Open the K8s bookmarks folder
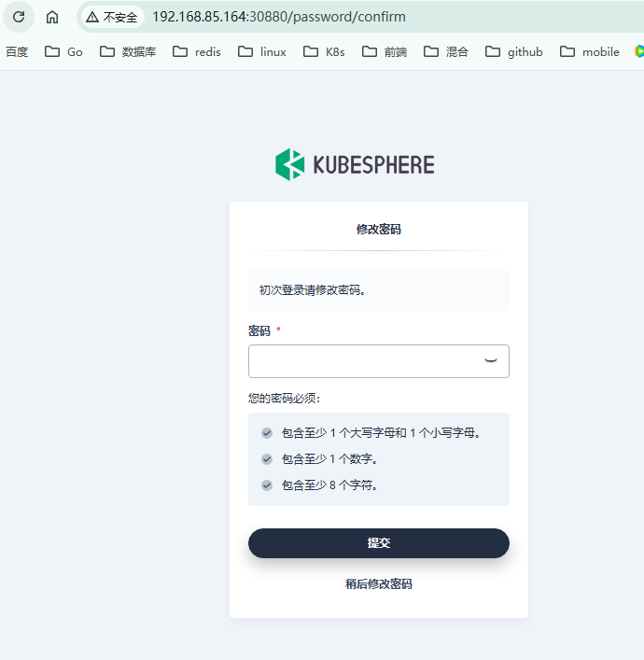The image size is (644, 660). (x=324, y=51)
